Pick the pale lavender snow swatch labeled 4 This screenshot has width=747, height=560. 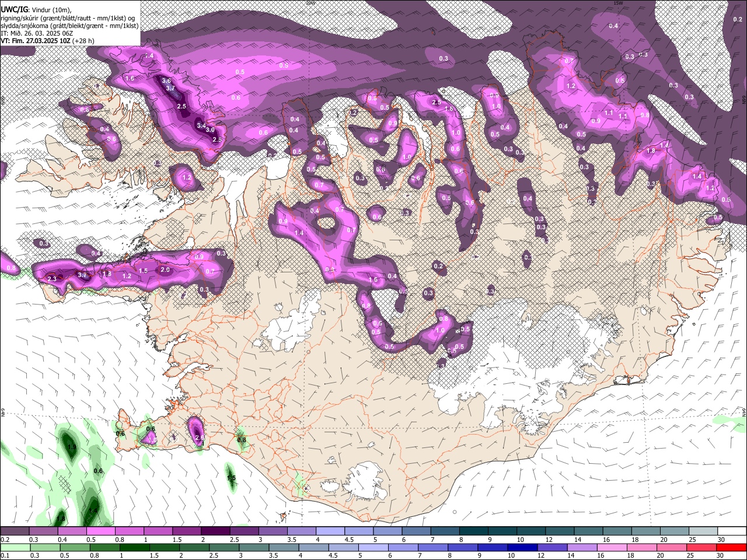coord(330,531)
